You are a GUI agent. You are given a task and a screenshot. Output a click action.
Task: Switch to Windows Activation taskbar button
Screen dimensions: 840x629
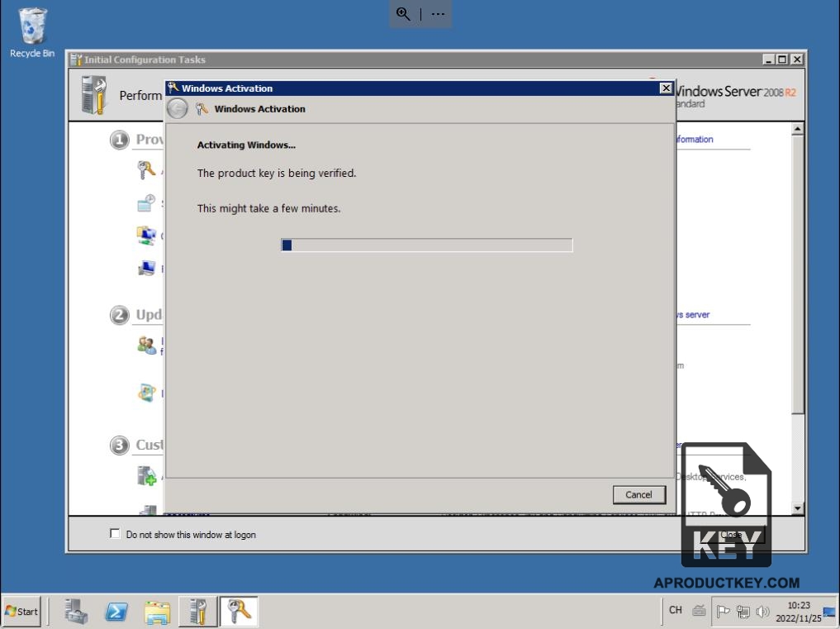[x=239, y=612]
